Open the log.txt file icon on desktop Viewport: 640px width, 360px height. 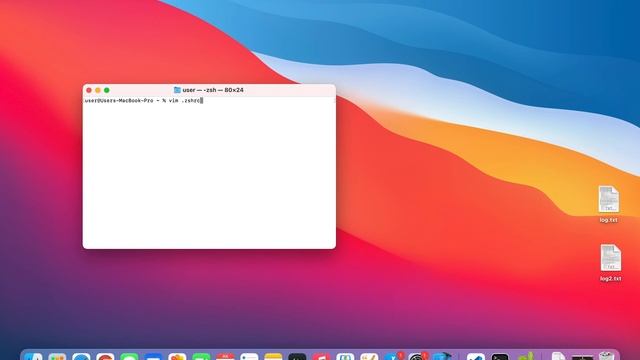609,199
